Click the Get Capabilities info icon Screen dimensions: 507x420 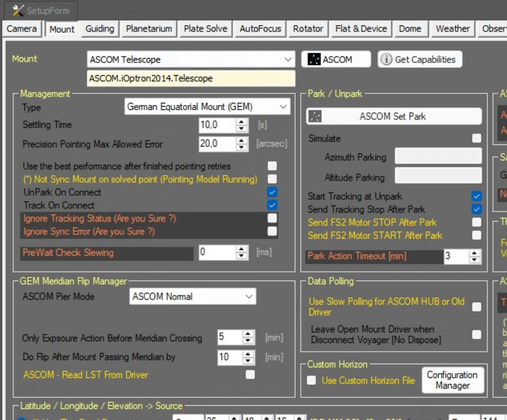[386, 60]
